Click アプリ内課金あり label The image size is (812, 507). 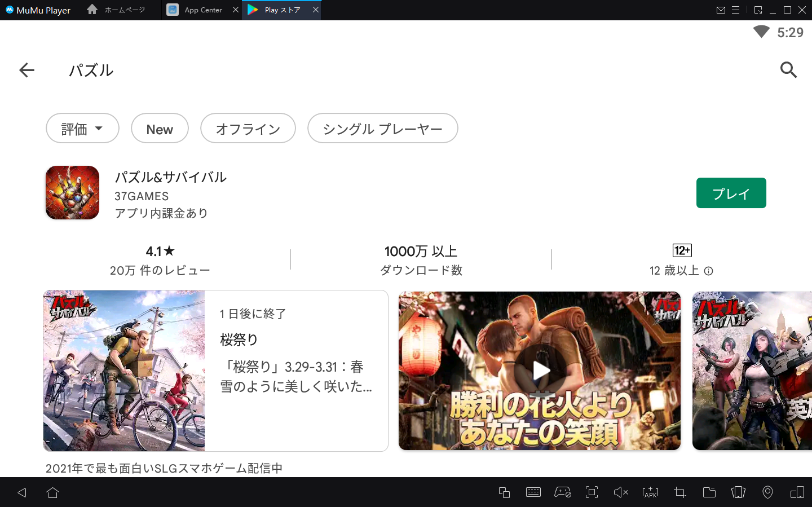[x=161, y=213]
